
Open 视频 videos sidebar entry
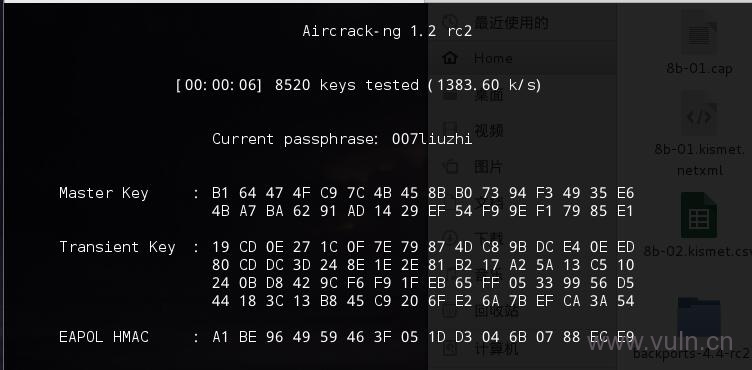click(489, 130)
